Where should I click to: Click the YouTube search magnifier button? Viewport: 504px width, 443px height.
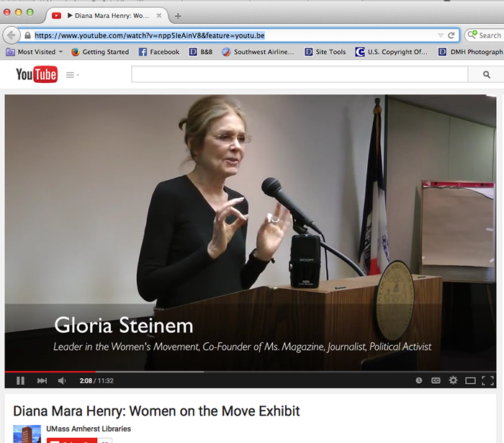pyautogui.click(x=487, y=74)
